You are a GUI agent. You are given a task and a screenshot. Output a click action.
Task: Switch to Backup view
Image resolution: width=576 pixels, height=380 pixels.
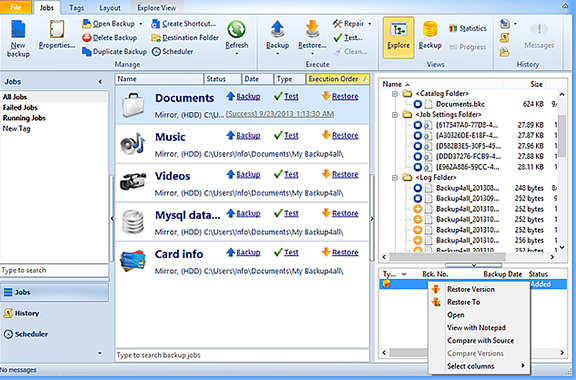coord(430,36)
